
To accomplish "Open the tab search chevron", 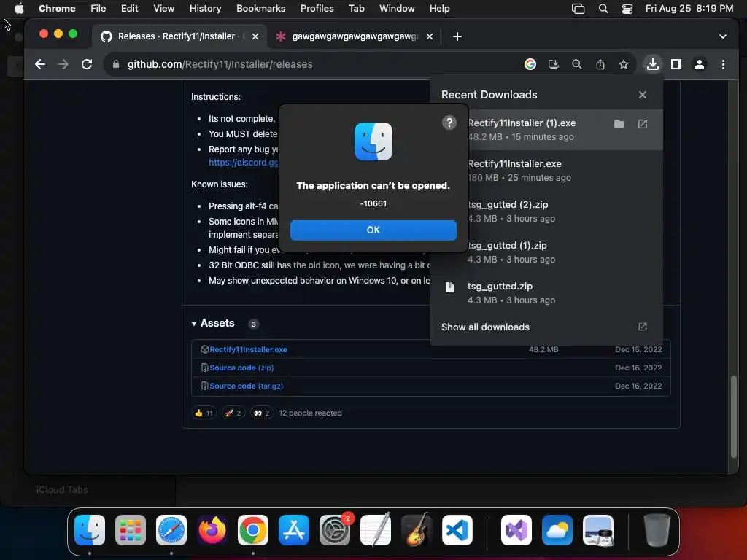I will [722, 36].
